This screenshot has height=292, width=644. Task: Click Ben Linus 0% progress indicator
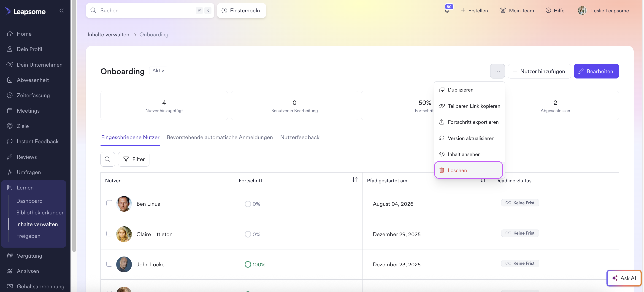click(252, 204)
